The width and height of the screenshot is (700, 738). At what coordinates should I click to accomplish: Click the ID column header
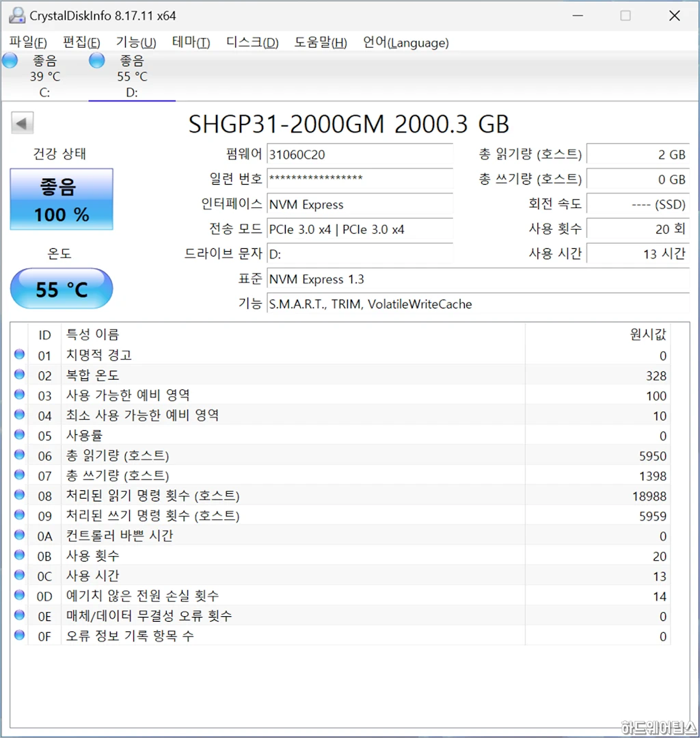[44, 334]
